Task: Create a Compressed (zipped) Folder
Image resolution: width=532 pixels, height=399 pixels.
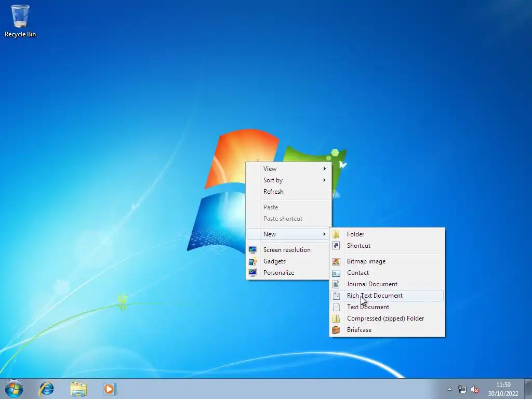Action: coord(387,318)
